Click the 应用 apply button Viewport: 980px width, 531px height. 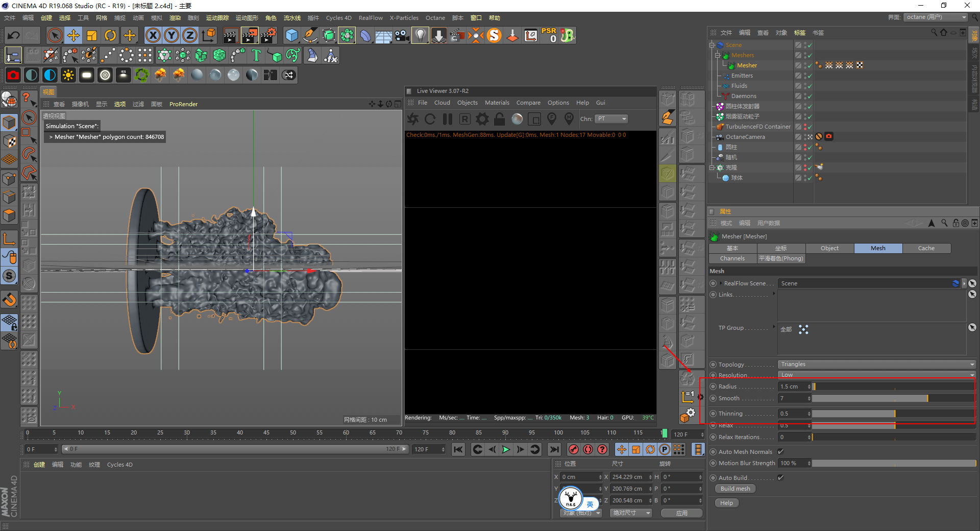682,513
